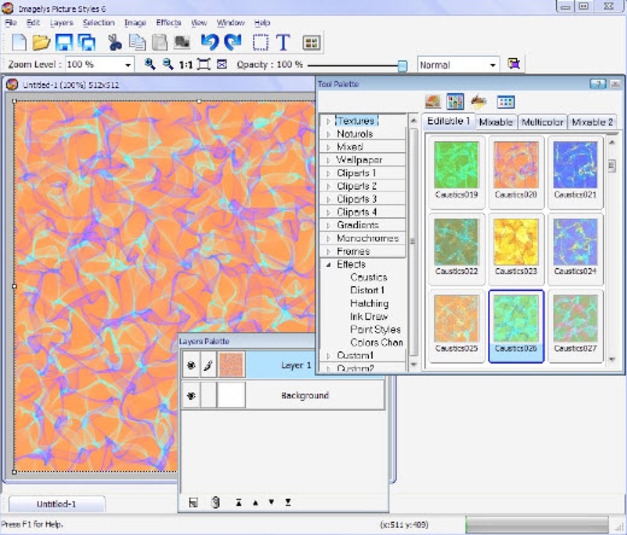Toggle the brush icon on Layer 1
This screenshot has width=627, height=535.
(208, 366)
